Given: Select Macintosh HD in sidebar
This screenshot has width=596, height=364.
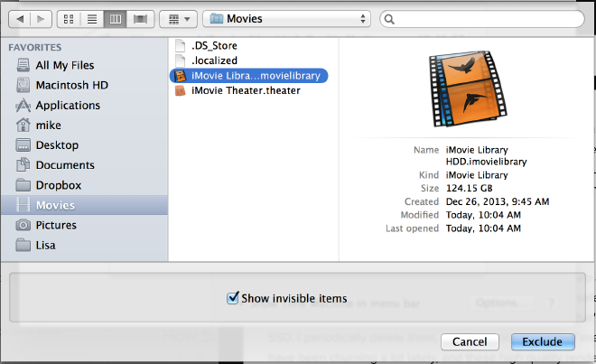Looking at the screenshot, I should point(84,85).
